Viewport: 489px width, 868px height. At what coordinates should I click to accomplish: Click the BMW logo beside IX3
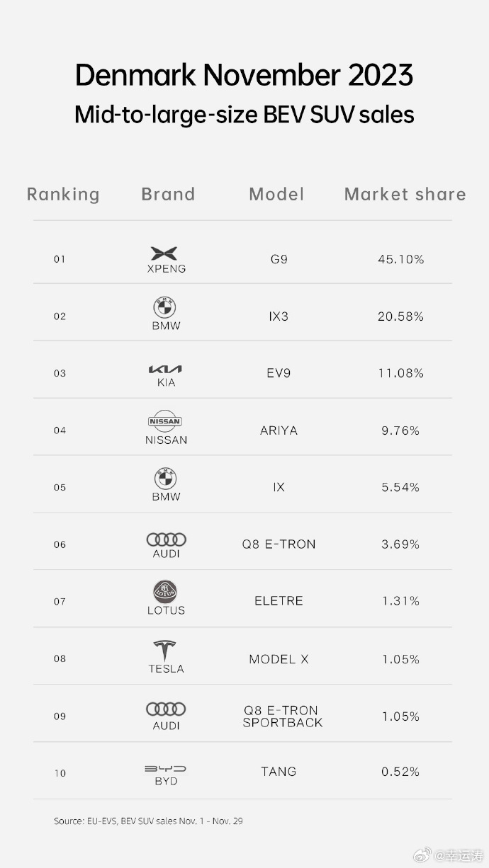tap(164, 308)
